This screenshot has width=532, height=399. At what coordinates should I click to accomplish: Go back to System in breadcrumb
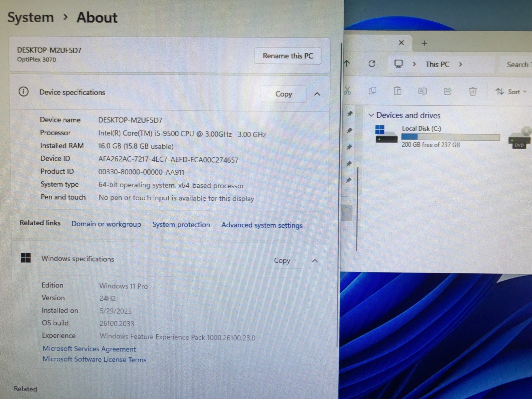[x=30, y=17]
